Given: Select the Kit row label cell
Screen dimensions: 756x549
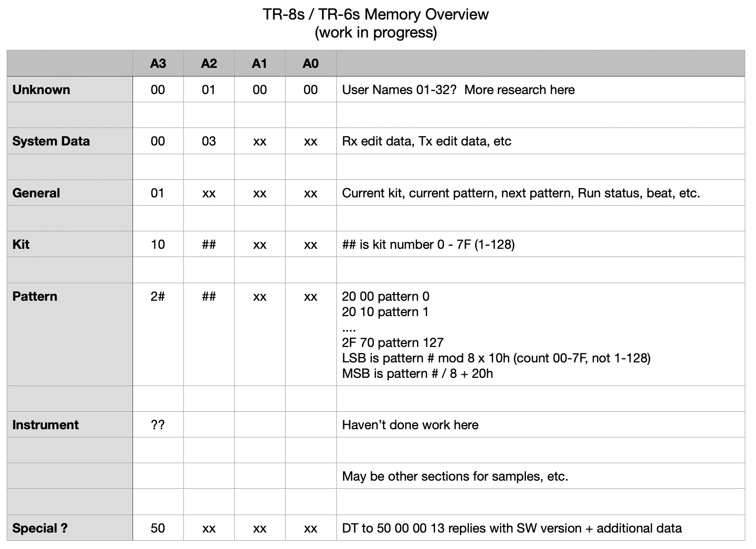Looking at the screenshot, I should tap(70, 244).
